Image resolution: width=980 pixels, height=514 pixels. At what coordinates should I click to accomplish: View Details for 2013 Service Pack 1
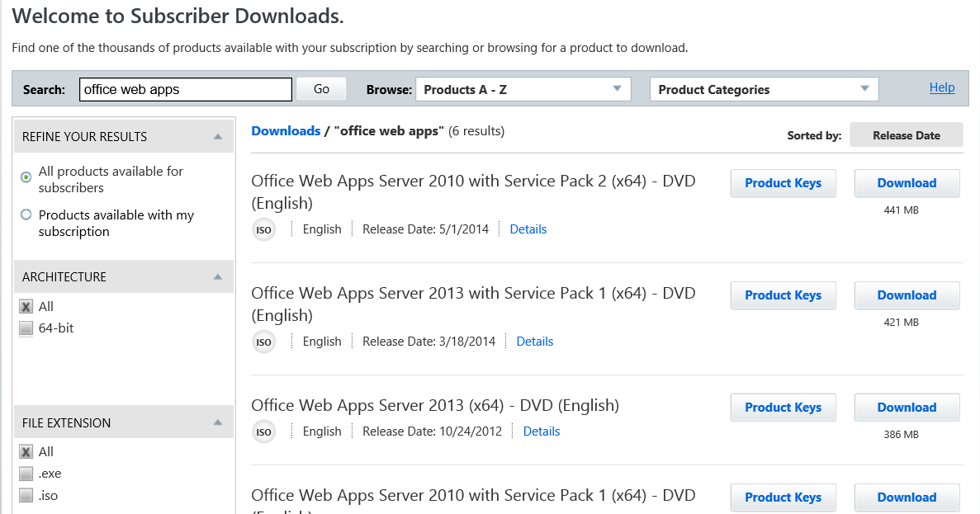point(535,342)
